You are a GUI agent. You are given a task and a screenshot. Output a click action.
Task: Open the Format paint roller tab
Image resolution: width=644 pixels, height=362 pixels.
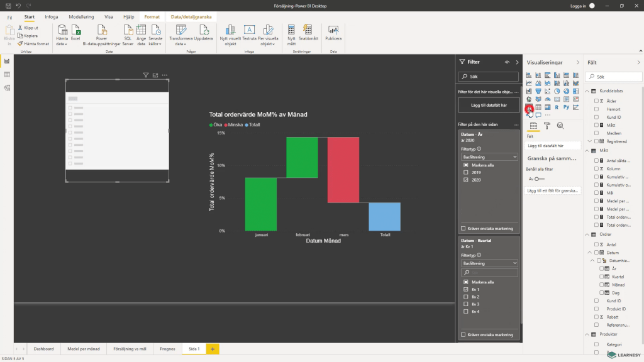(547, 126)
